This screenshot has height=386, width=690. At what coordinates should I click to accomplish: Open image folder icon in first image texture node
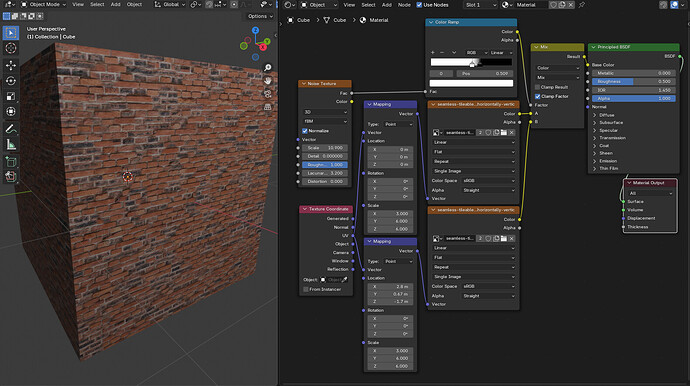click(503, 132)
